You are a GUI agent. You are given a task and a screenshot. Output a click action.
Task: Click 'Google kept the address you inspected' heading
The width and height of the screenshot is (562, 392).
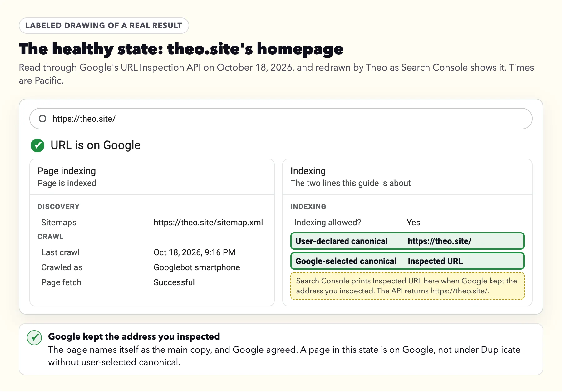click(x=134, y=336)
